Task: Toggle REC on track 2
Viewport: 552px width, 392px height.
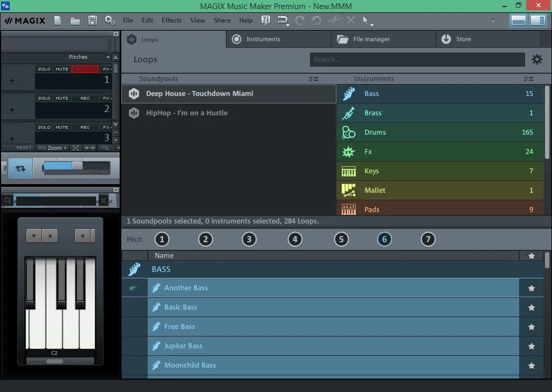Action: (x=85, y=99)
